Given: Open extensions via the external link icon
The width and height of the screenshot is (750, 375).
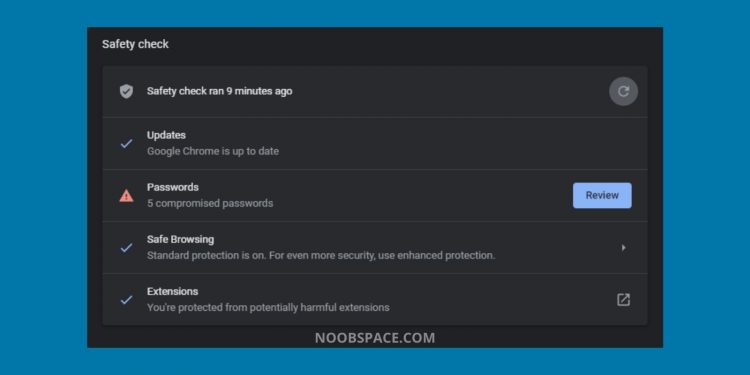Looking at the screenshot, I should [x=623, y=300].
